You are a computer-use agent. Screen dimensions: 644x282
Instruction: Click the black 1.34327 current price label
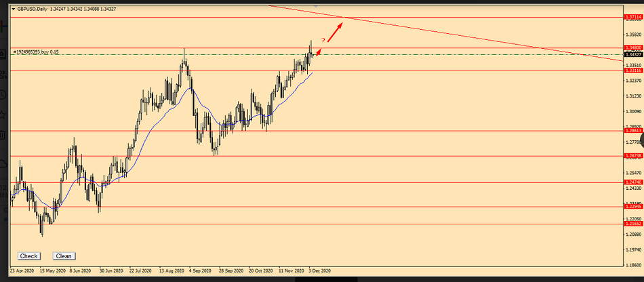(632, 54)
